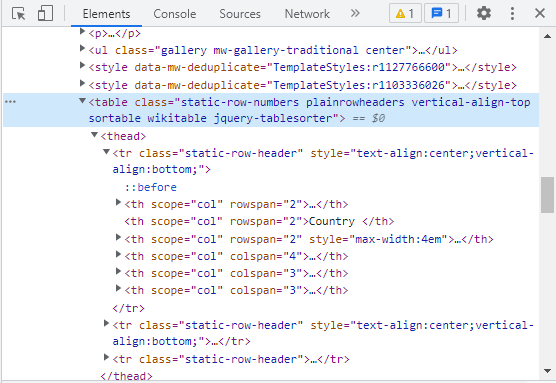Open the Elements tab
The width and height of the screenshot is (556, 383).
click(106, 14)
